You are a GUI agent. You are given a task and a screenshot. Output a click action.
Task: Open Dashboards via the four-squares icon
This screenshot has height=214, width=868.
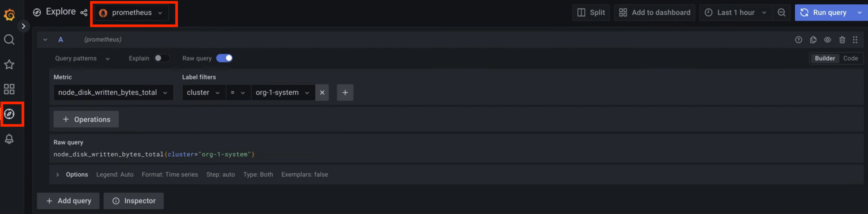9,89
